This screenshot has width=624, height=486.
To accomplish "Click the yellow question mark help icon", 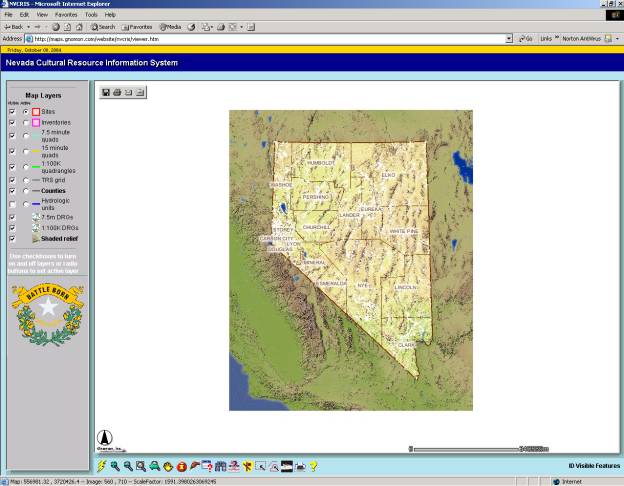I will (x=313, y=465).
